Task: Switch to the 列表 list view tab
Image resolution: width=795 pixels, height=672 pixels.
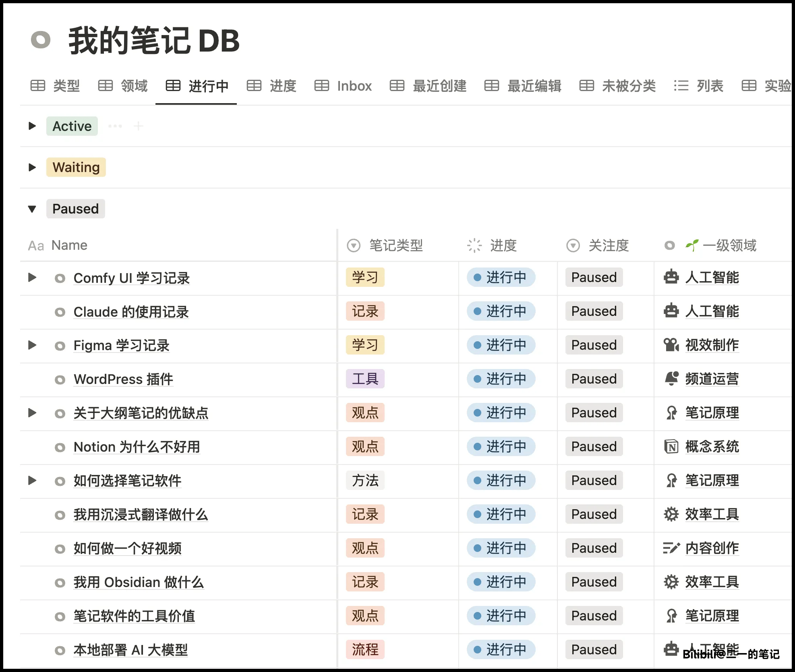Action: [x=699, y=86]
